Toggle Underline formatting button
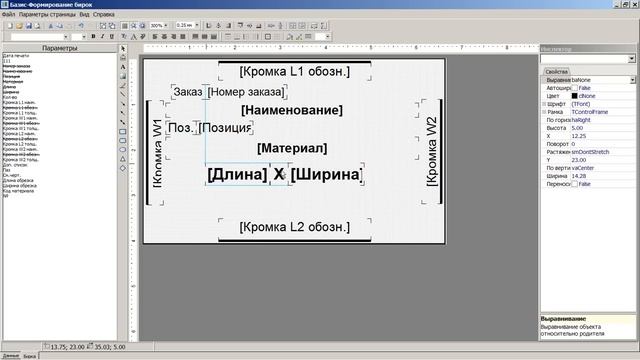 111,37
